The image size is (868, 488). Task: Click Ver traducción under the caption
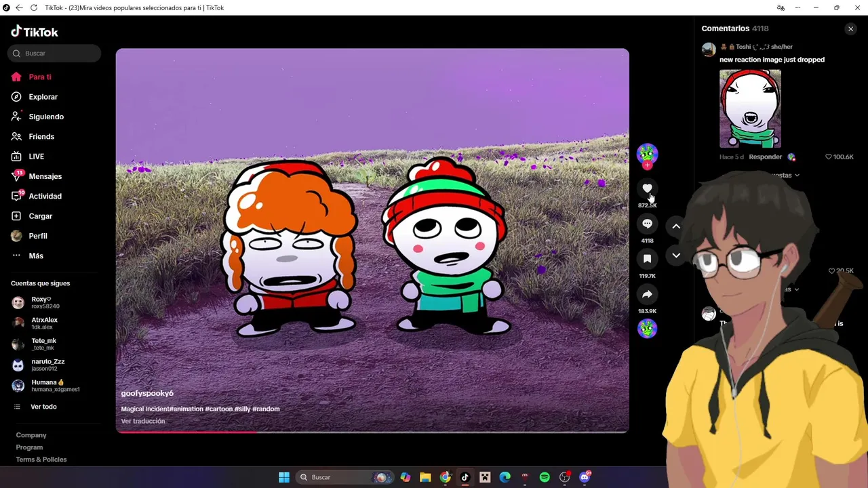point(143,421)
